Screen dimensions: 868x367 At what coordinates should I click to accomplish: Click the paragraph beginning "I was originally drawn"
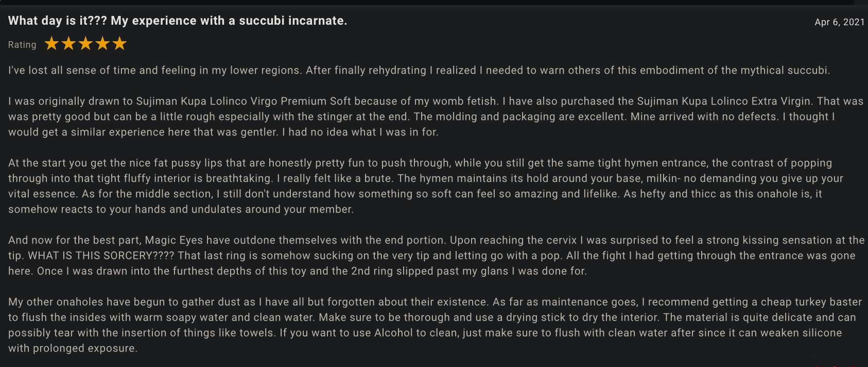436,116
